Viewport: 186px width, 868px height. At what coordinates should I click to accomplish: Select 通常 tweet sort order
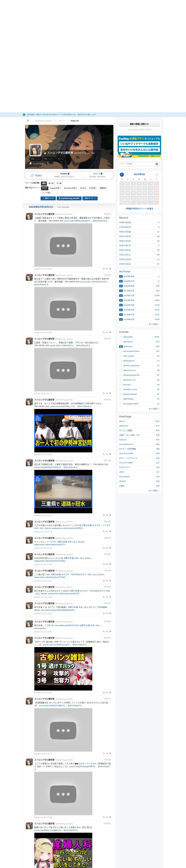click(x=44, y=183)
